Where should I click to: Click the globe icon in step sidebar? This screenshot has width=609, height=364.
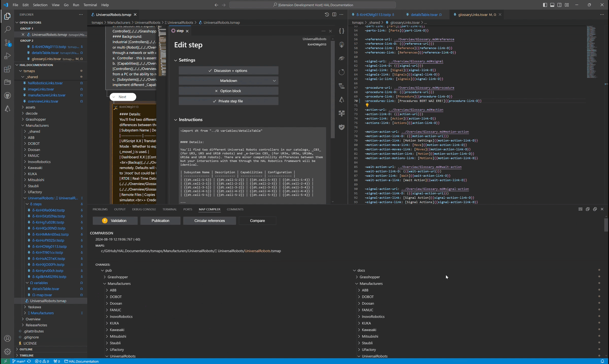pyautogui.click(x=341, y=45)
